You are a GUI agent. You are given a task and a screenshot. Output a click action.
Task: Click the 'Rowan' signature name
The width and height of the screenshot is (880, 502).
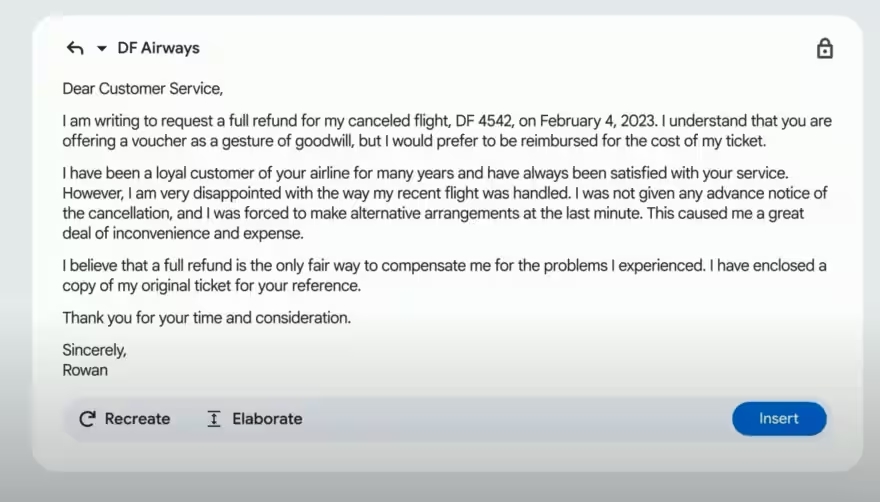[85, 370]
